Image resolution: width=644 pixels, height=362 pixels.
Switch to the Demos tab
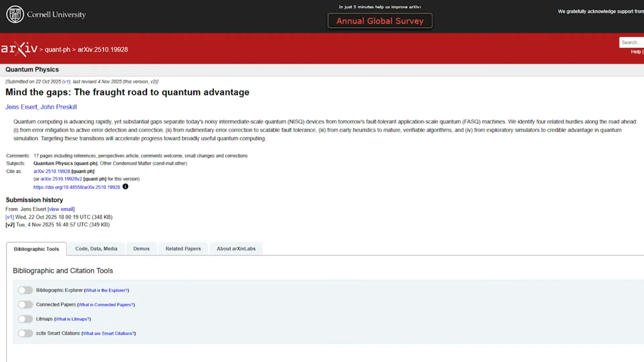coord(141,249)
